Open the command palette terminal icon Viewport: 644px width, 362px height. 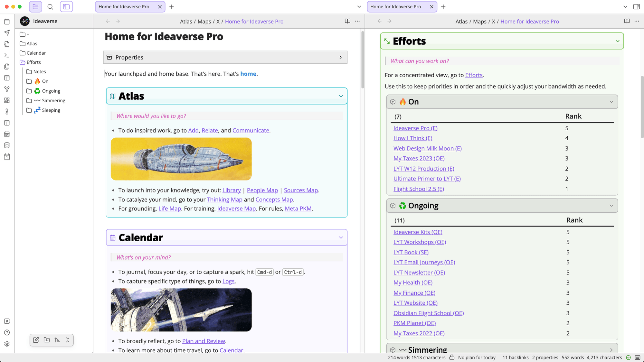pyautogui.click(x=7, y=55)
